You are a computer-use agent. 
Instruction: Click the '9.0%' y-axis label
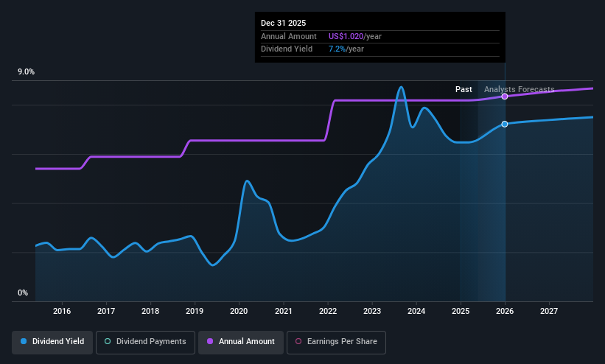[26, 71]
